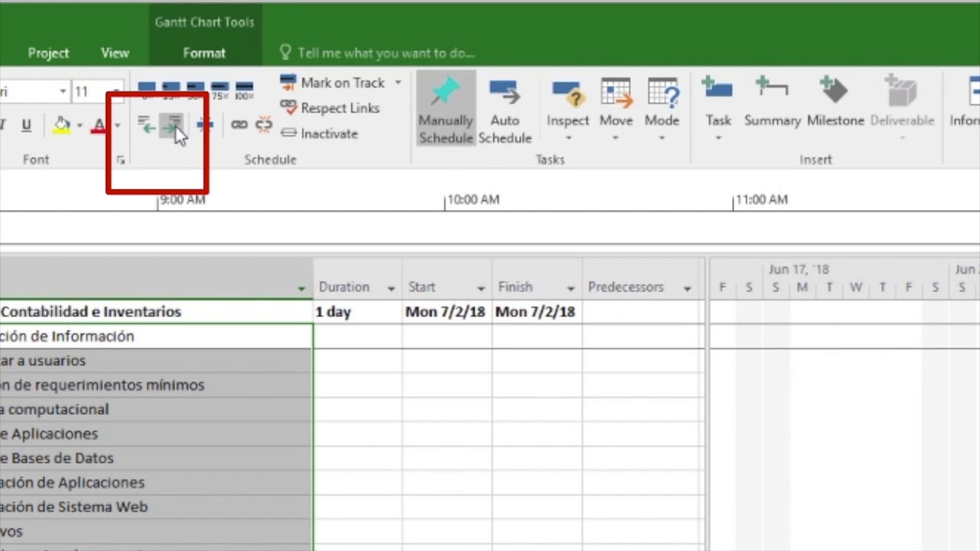Click Mark on Track
980x551 pixels.
(x=332, y=82)
